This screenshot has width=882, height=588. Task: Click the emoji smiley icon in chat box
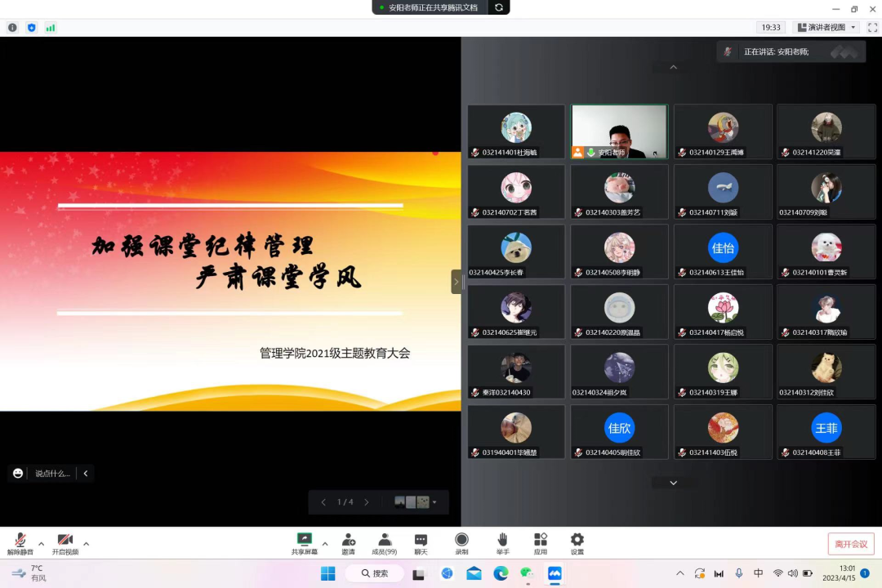(x=18, y=473)
